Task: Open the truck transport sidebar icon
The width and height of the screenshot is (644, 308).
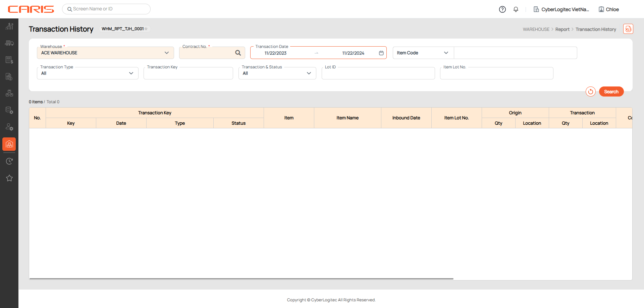Action: tap(9, 43)
